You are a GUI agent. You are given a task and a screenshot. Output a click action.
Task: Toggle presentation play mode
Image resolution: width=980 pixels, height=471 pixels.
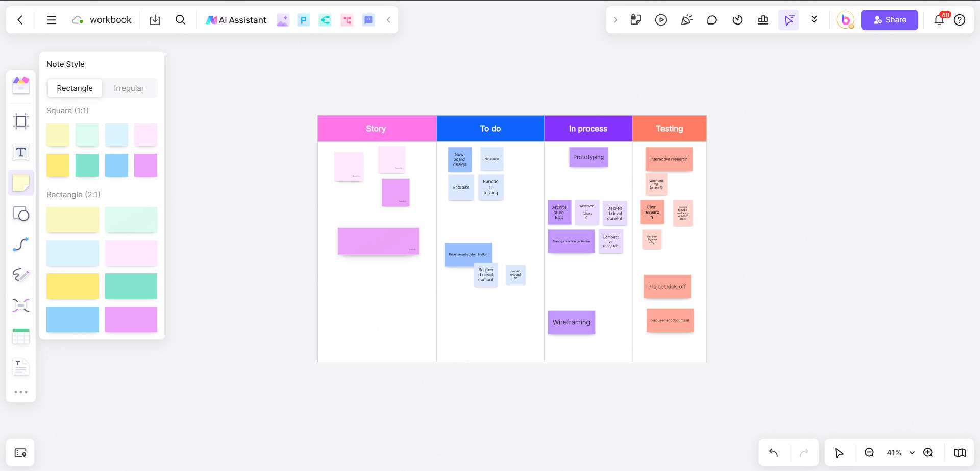pos(661,19)
